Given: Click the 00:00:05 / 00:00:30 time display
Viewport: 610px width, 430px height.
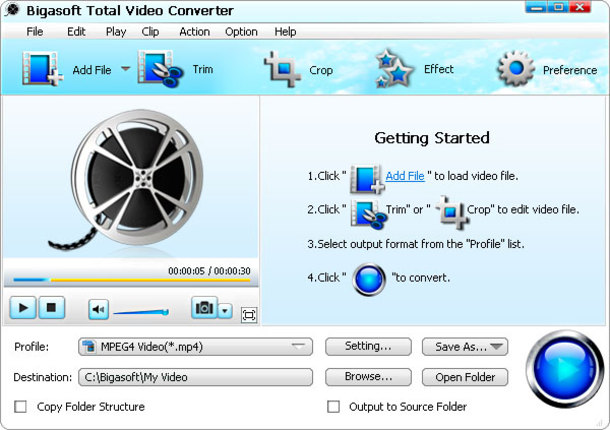Looking at the screenshot, I should (x=209, y=271).
